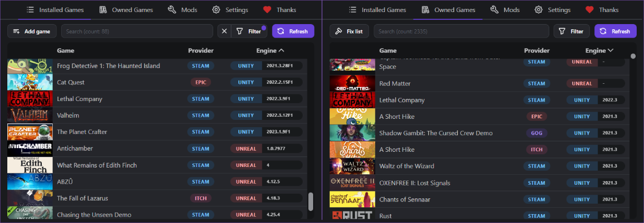This screenshot has width=644, height=223.
Task: Open Installed Games tab in right window
Action: (x=377, y=10)
